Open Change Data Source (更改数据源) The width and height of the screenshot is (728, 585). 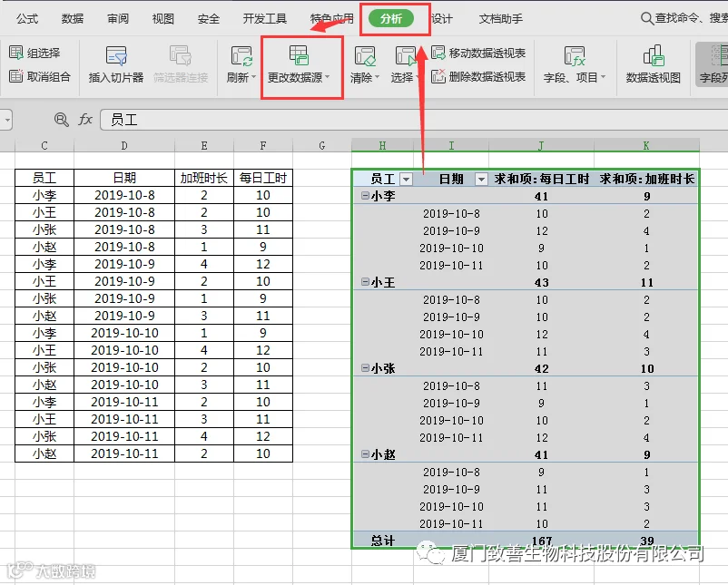[298, 65]
